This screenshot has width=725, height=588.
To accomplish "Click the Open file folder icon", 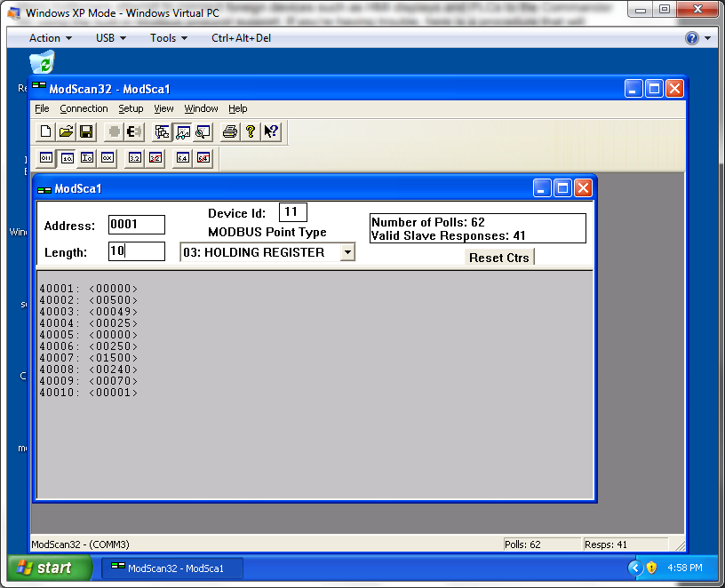I will pos(66,131).
